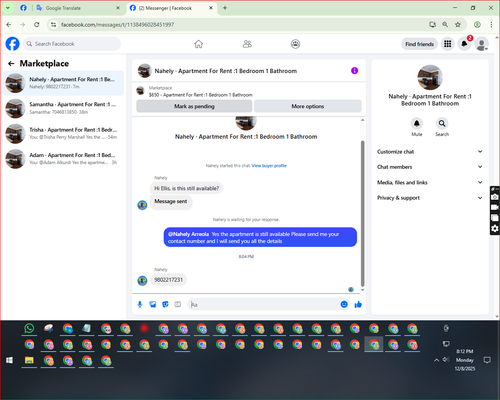The image size is (500, 400).
Task: Expand Privacy & support section
Action: pyautogui.click(x=430, y=198)
